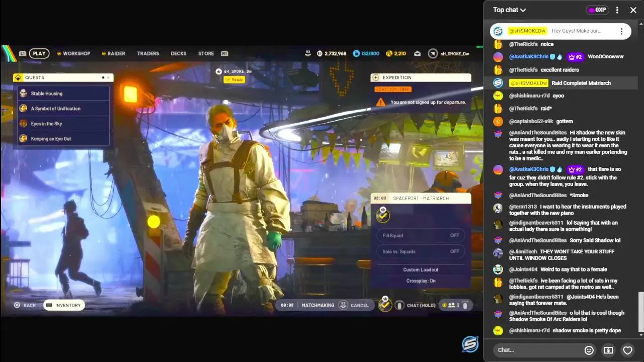Click username @captainbc52-x9k
This screenshot has width=644, height=362.
click(531, 121)
